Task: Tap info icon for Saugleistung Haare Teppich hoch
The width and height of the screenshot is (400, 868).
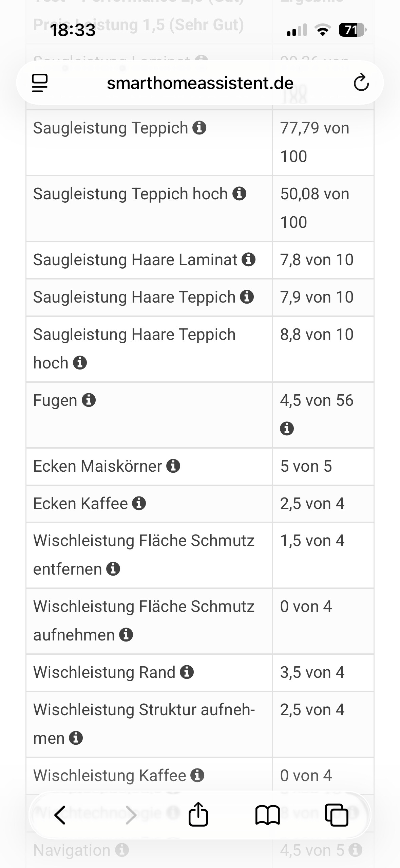Action: (x=80, y=363)
